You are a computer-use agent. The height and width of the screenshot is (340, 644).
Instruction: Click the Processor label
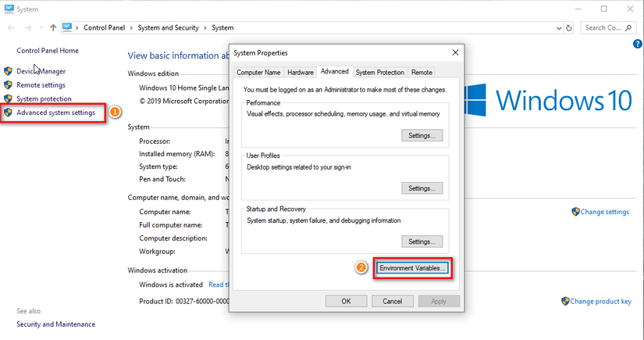[x=155, y=141]
